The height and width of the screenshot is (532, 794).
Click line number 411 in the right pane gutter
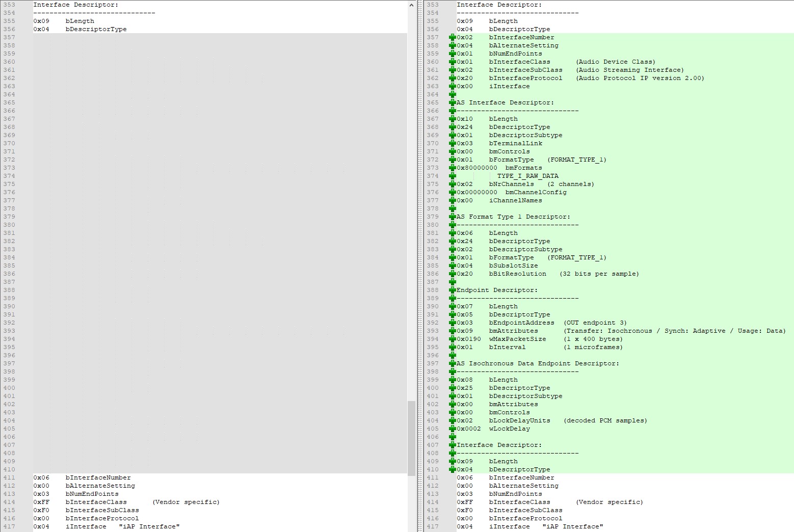[x=433, y=477]
